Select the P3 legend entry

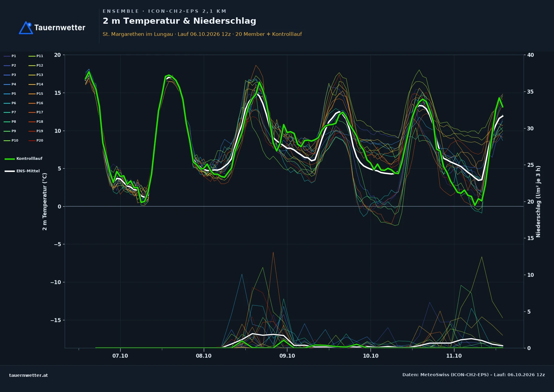pos(10,75)
